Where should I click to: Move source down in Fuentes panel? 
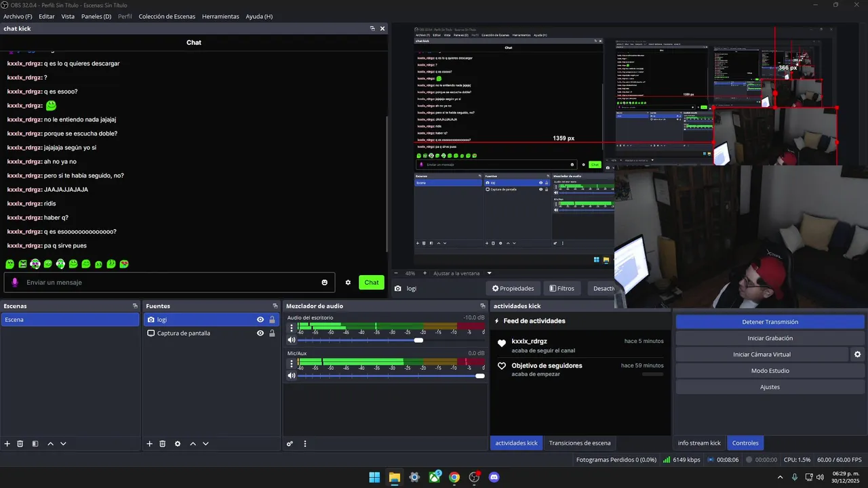point(205,444)
